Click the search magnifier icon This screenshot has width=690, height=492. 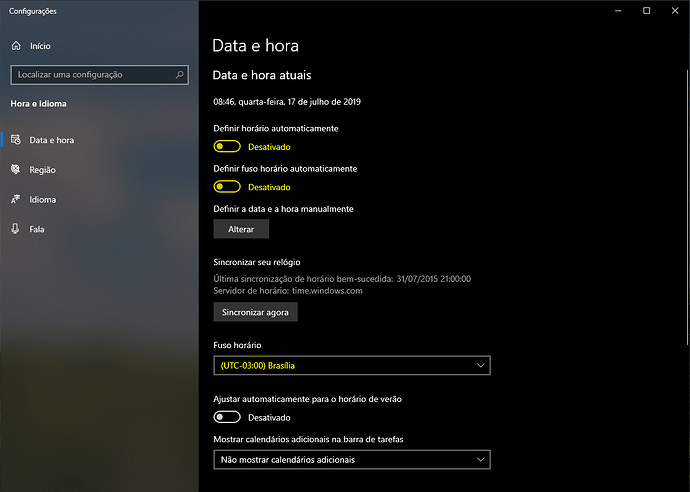point(180,74)
